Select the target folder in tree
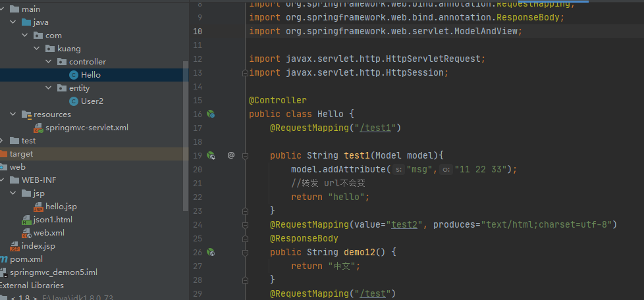The image size is (644, 300). pyautogui.click(x=21, y=154)
